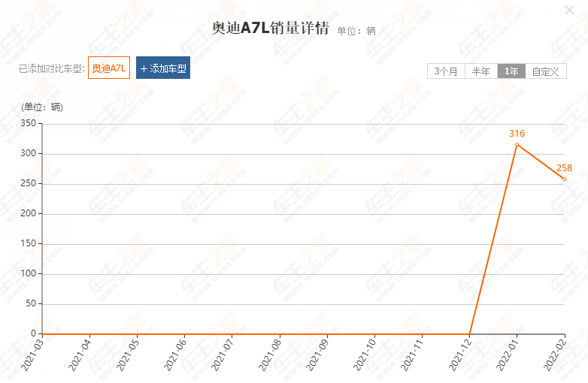This screenshot has width=588, height=383.
Task: Click the 奥迪A7L comparison tag
Action: (109, 68)
